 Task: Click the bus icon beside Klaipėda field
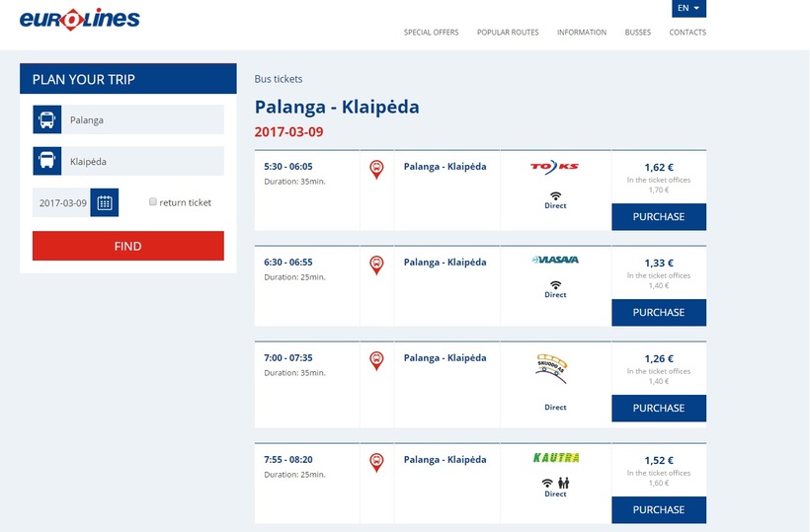pyautogui.click(x=46, y=161)
